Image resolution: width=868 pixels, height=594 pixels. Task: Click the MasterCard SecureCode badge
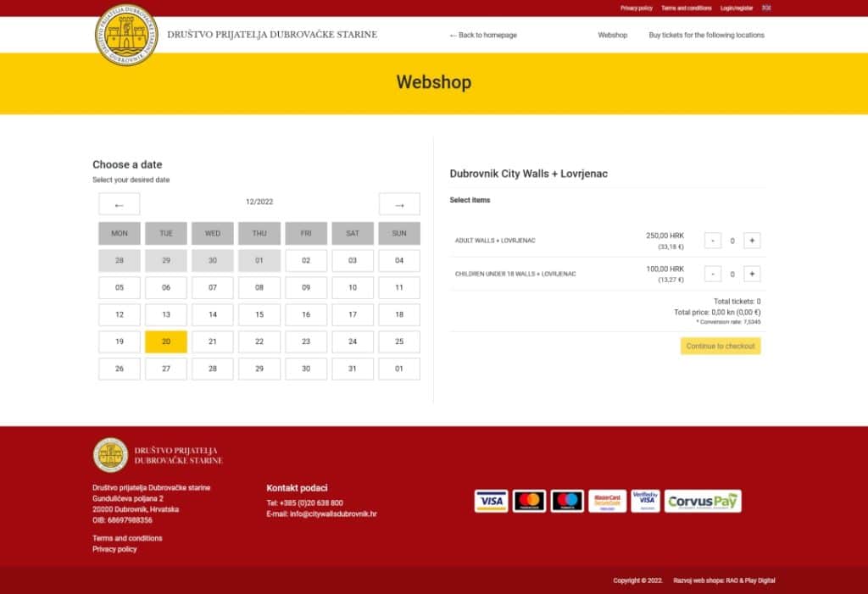pos(607,501)
